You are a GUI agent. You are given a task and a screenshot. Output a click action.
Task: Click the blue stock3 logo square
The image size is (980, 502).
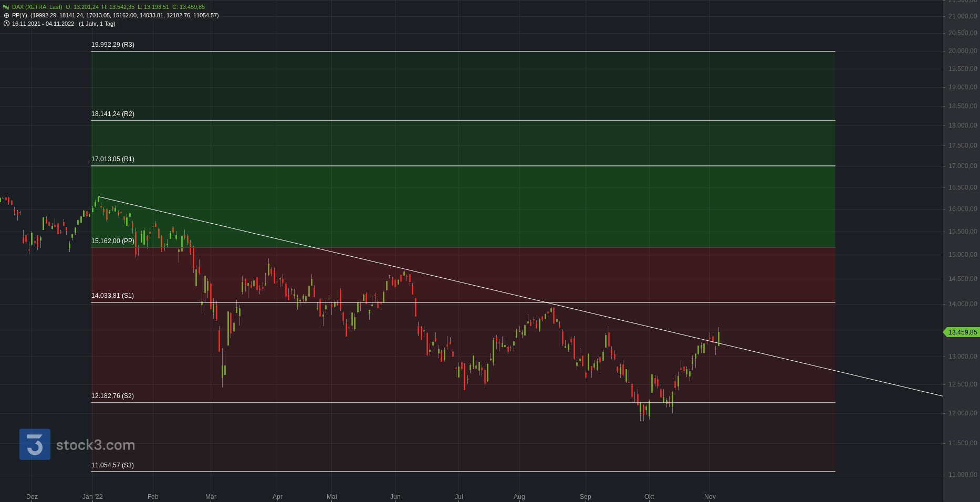[35, 444]
